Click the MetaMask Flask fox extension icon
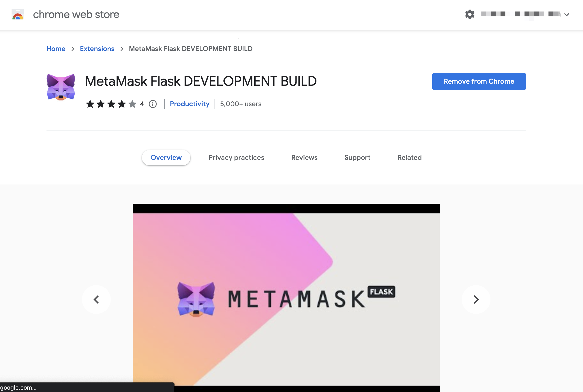 pos(61,87)
